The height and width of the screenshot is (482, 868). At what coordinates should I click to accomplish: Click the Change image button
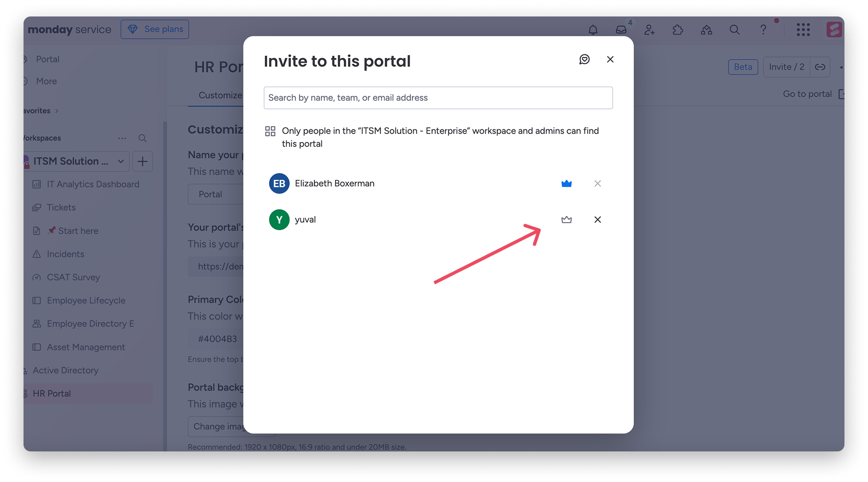tap(215, 426)
